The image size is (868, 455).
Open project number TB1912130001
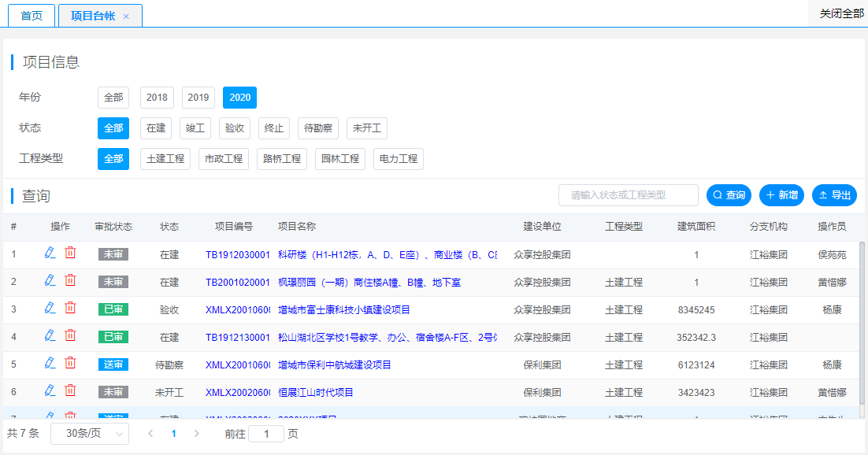238,338
